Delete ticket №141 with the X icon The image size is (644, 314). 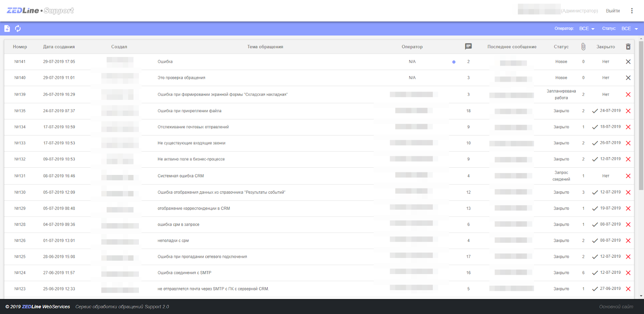(x=628, y=62)
